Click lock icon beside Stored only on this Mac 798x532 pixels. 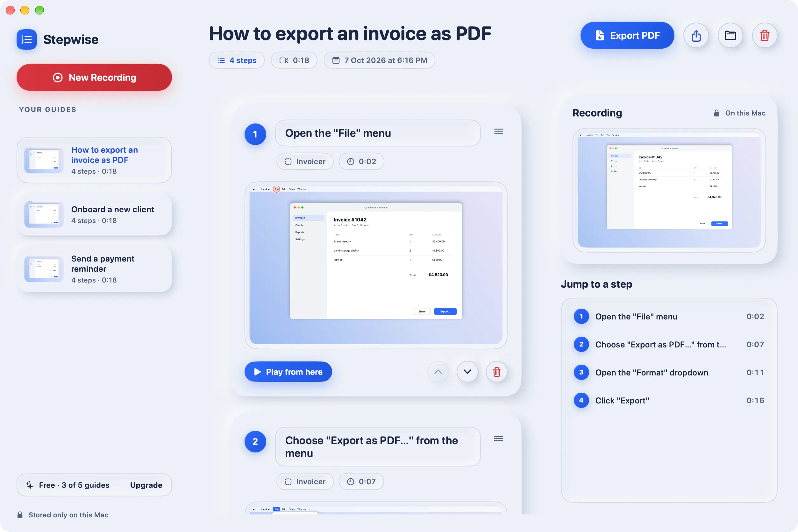click(20, 515)
